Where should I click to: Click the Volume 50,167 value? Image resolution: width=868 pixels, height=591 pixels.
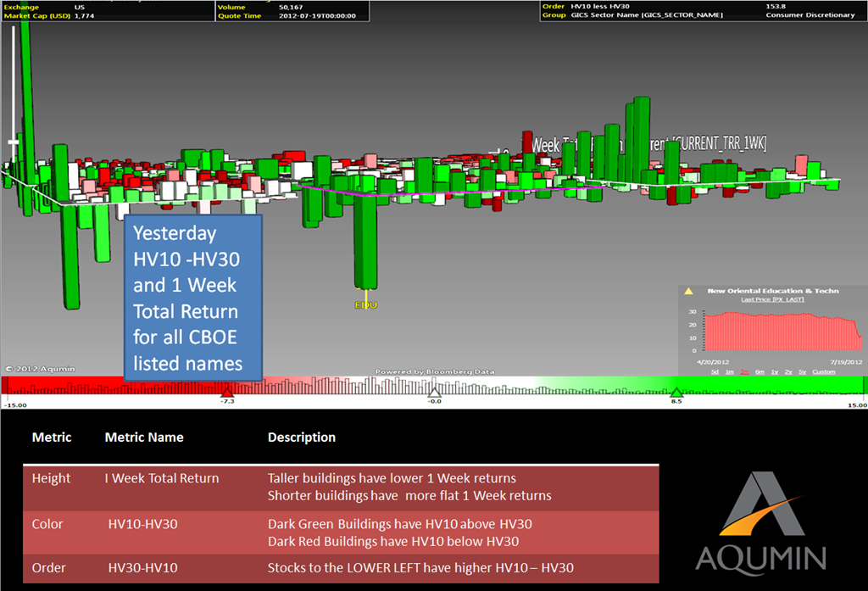[291, 7]
